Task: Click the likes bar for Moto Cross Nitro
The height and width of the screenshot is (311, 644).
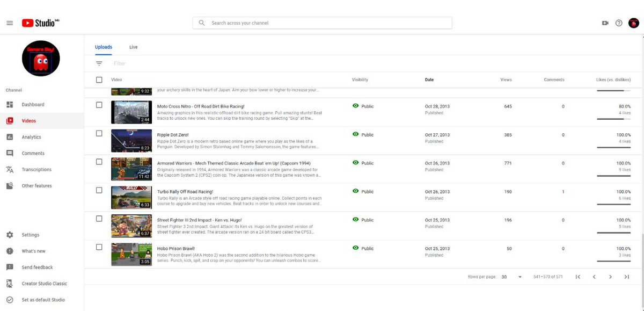Action: pos(613,119)
